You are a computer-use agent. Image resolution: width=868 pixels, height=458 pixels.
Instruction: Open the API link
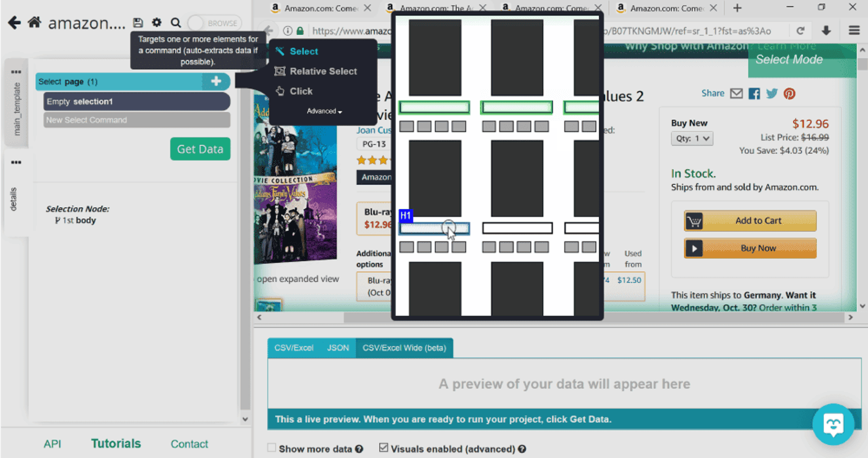[x=52, y=444]
